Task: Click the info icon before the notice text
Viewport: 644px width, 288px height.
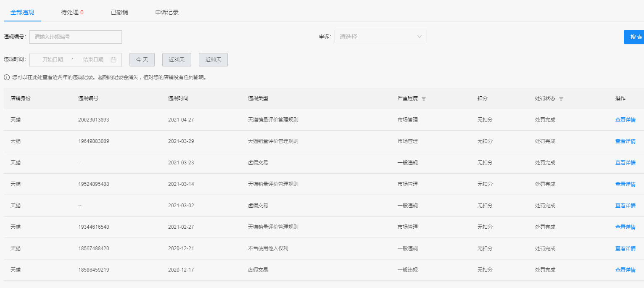Action: pyautogui.click(x=7, y=77)
